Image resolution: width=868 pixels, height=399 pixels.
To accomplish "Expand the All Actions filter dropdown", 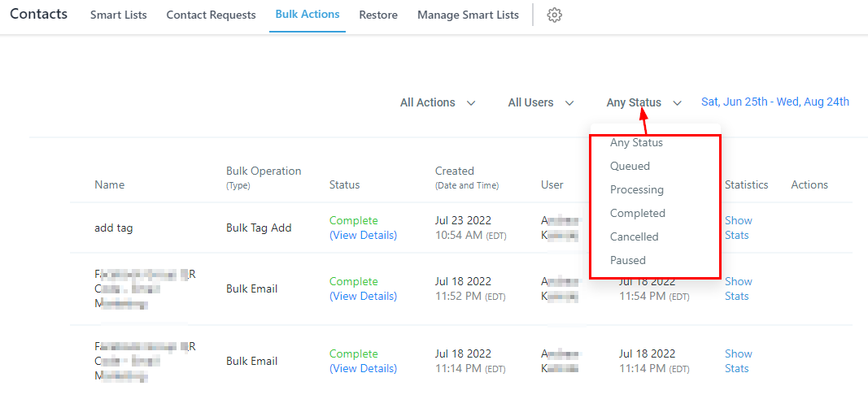I will click(x=438, y=102).
